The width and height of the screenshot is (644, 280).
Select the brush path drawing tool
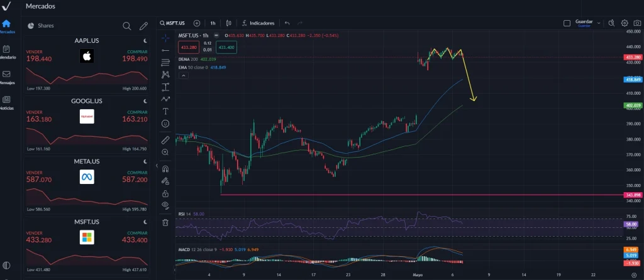tap(165, 99)
